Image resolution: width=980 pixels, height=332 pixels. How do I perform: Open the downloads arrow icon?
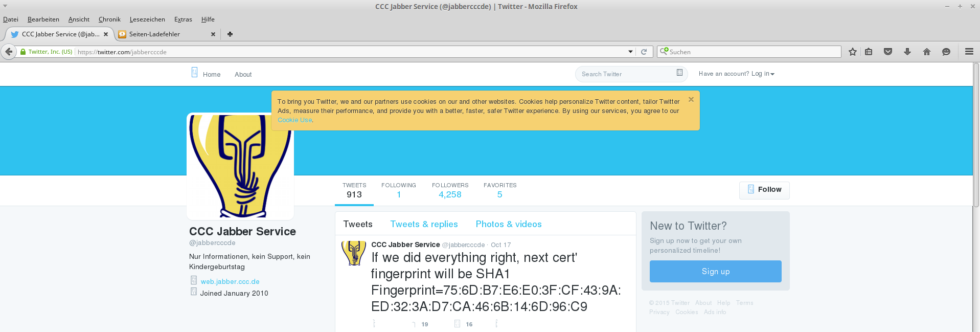point(907,52)
